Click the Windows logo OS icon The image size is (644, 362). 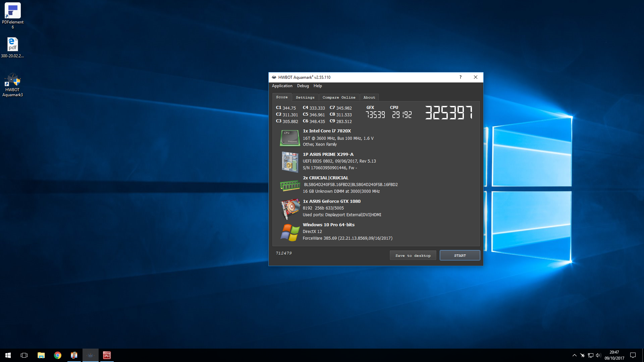pos(290,232)
